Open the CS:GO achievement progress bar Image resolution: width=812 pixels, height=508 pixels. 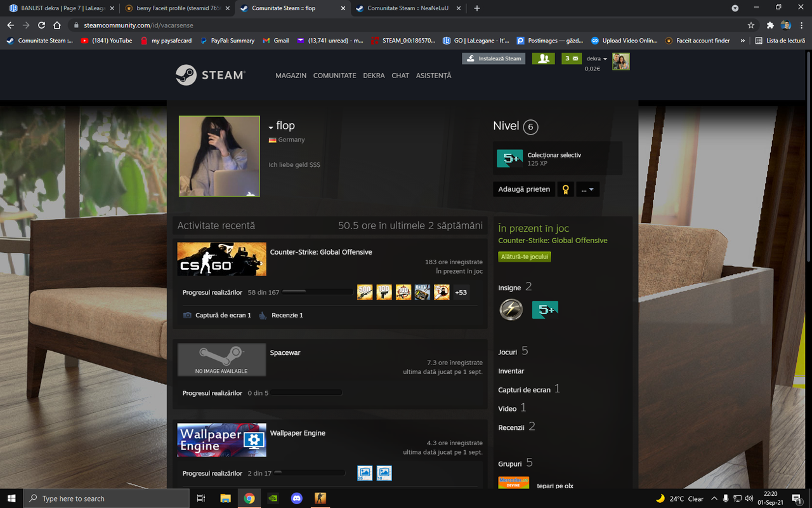click(x=317, y=292)
